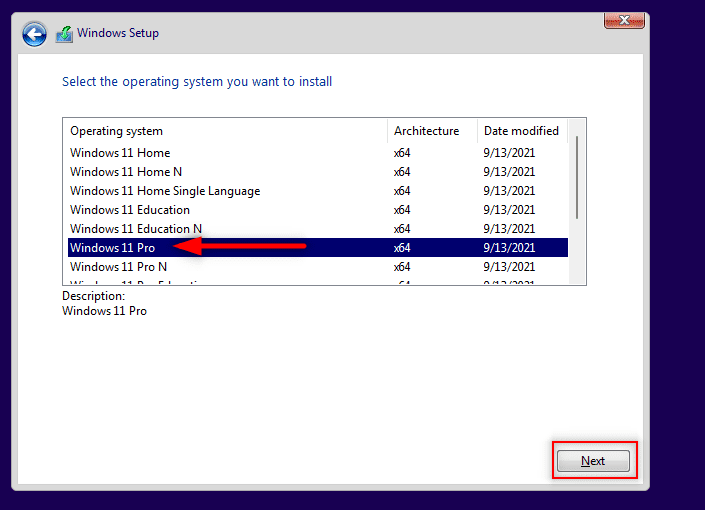
Task: Click the Architecture column header
Action: tap(432, 131)
